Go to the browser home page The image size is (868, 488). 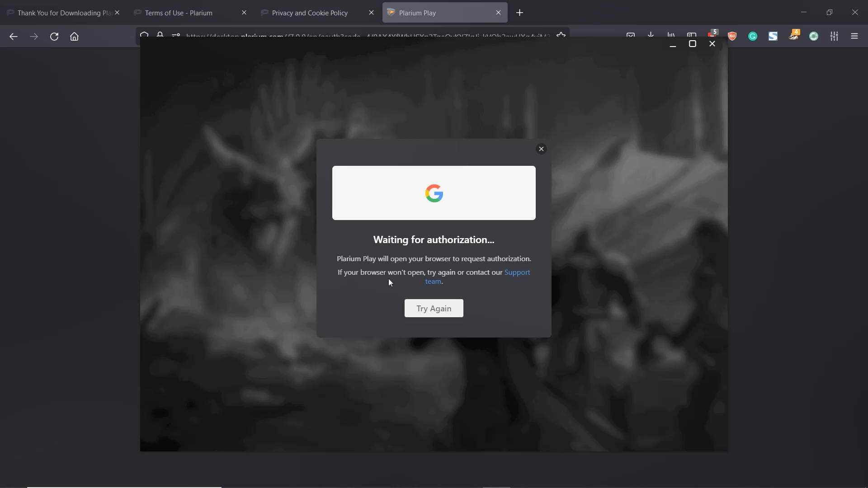(x=75, y=37)
